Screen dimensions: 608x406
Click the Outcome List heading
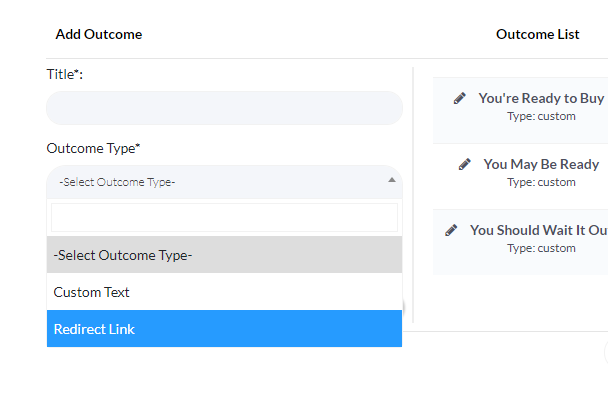tap(537, 34)
